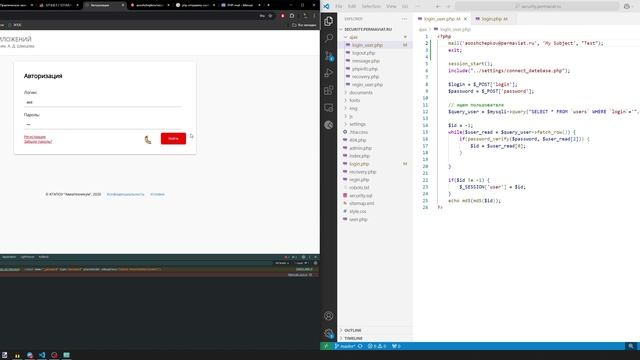
Task: Click the zoom icon at status bar end
Action: [x=631, y=346]
